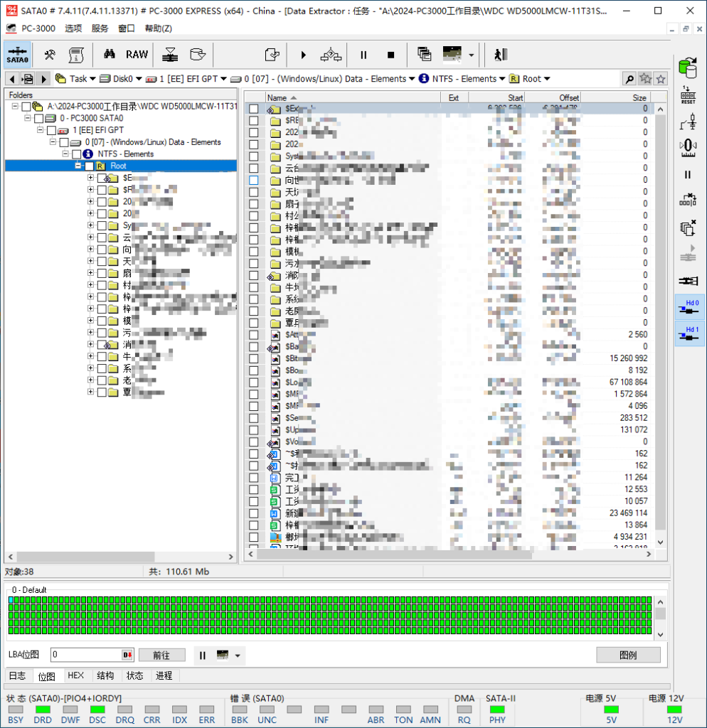
Task: Click the green database copy icon on right sidebar
Action: 688,68
